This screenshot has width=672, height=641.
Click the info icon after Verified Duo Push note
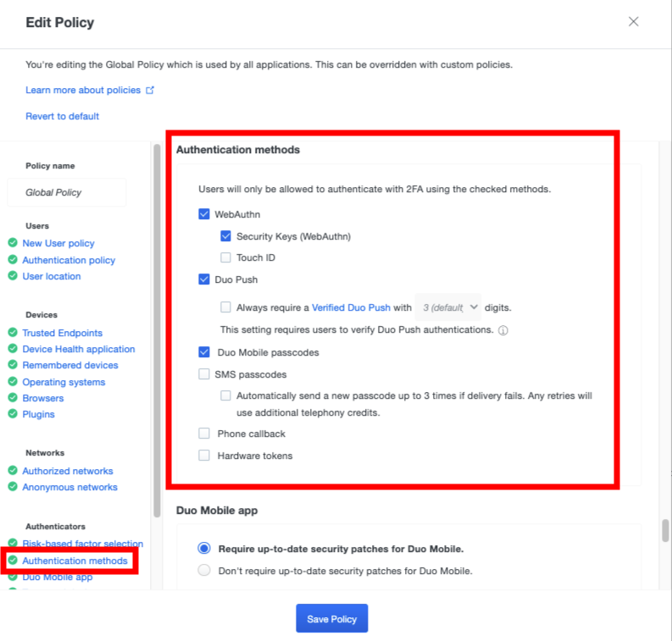pyautogui.click(x=503, y=330)
